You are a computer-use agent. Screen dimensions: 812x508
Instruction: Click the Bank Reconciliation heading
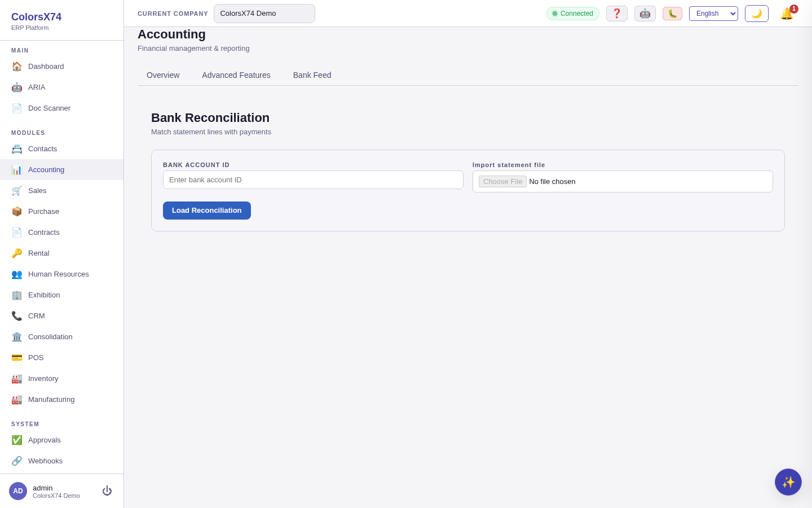210,118
